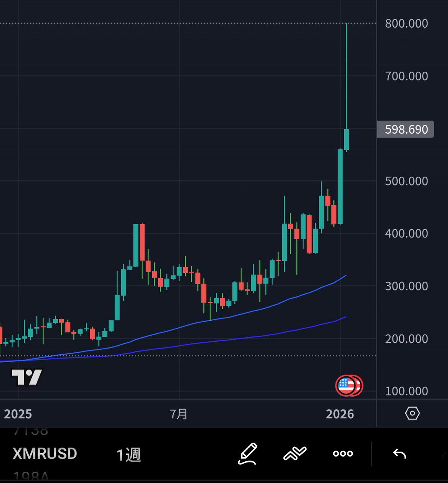Viewport: 448px width, 483px height.
Task: Toggle chart options using the ellipsis icon
Action: [342, 454]
